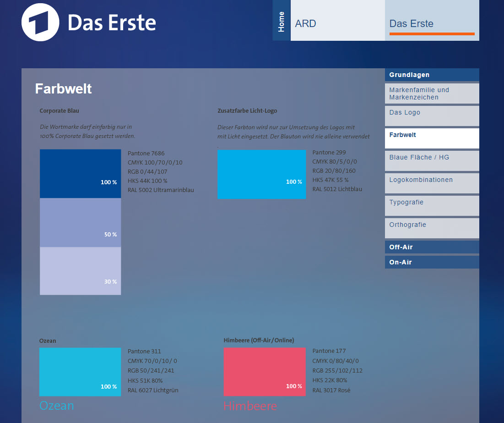The width and height of the screenshot is (504, 423).
Task: Expand the Off-Air section
Action: pyautogui.click(x=432, y=247)
